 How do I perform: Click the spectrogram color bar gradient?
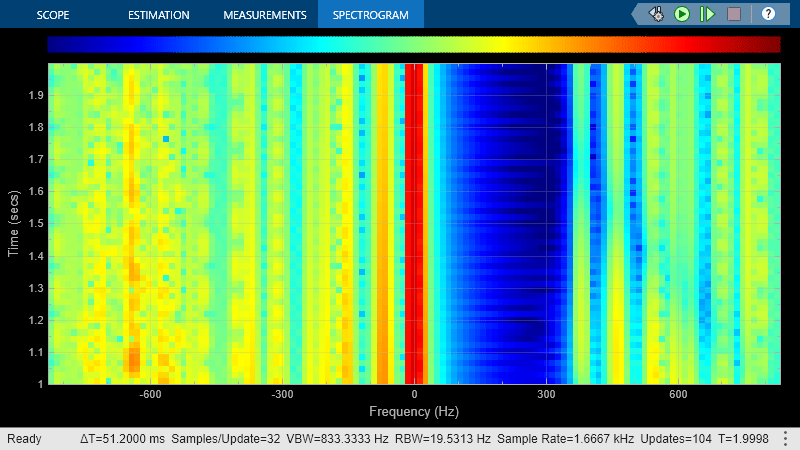(x=413, y=44)
